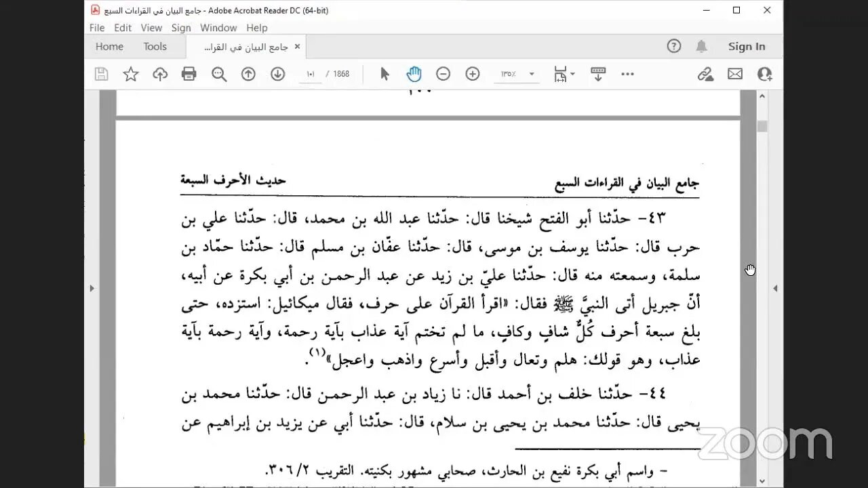Click the vertical scrollbar thumb
This screenshot has height=488, width=868.
click(x=762, y=126)
